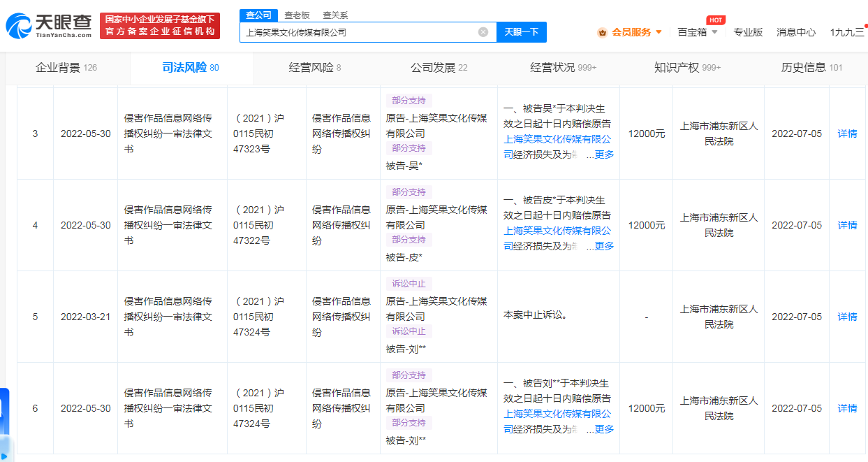The width and height of the screenshot is (868, 462).
Task: Expand the 会员服务 dropdown arrow
Action: tap(659, 32)
